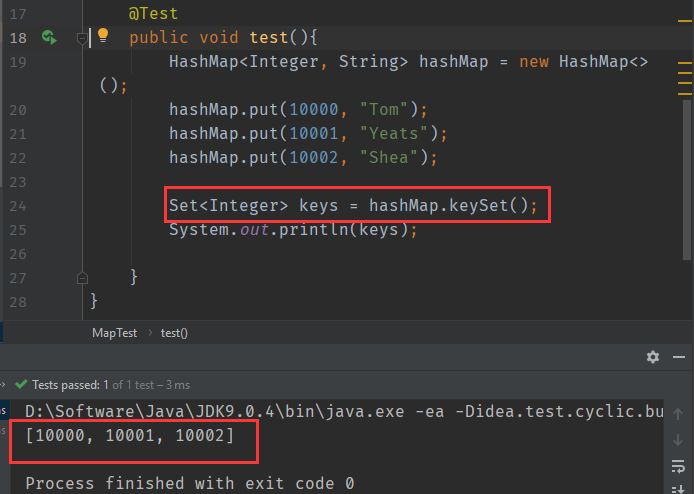The width and height of the screenshot is (694, 494).
Task: Click the "Shea" string literal
Action: 389,157
